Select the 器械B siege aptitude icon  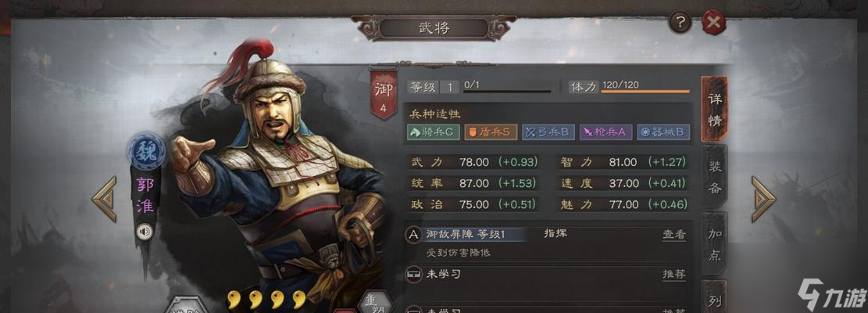pos(663,131)
